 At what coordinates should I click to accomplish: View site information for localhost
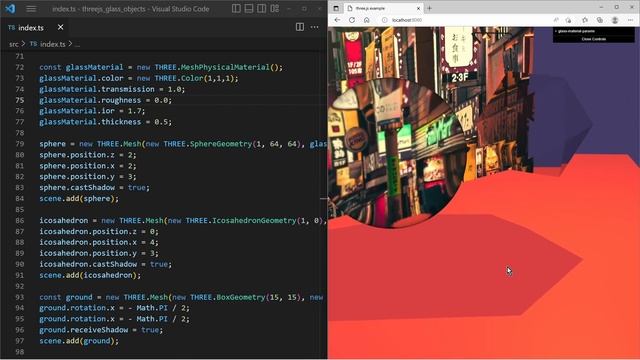pyautogui.click(x=384, y=20)
